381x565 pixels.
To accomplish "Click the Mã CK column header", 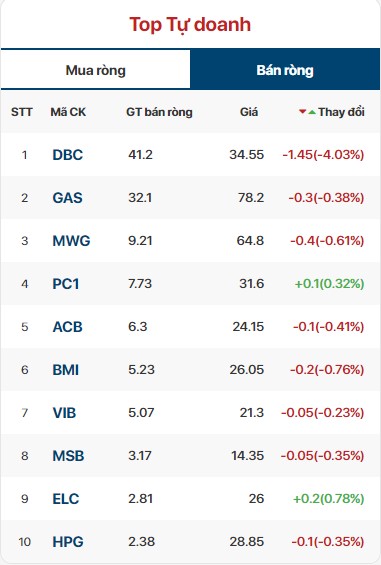I will (68, 112).
